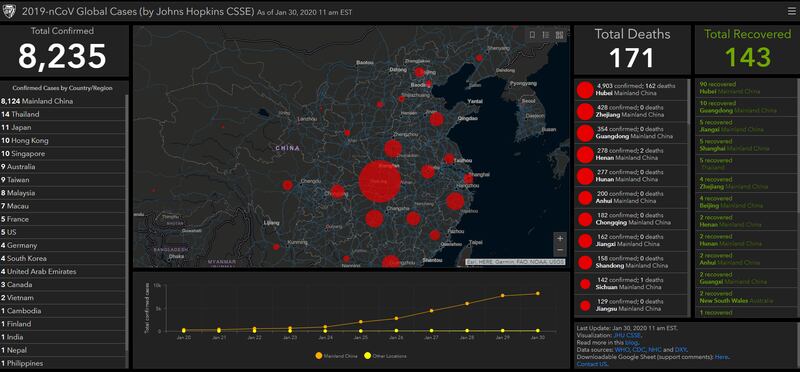Toggle Other Locations series in chart legend
This screenshot has width=800, height=372.
[385, 356]
